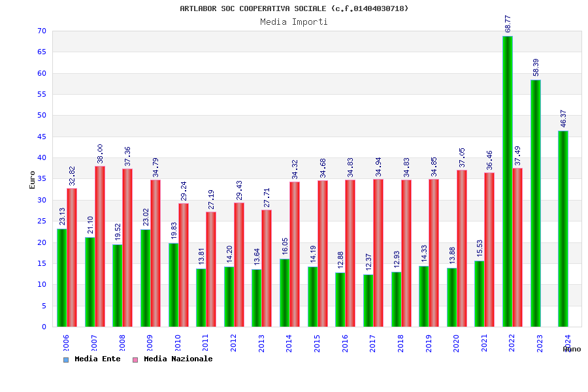Viewport: 588px width, 392px height.
Task: Click the Media Nazionale legend color swatch
Action: [135, 360]
